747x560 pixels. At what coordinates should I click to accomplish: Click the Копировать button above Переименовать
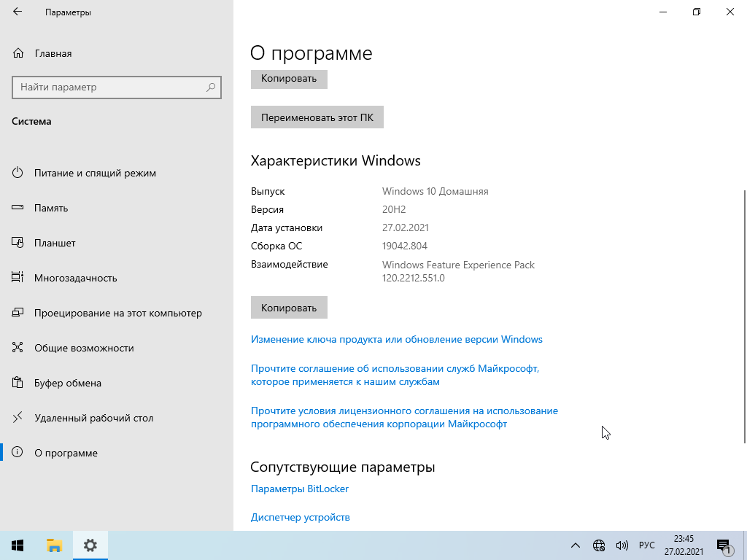(289, 79)
